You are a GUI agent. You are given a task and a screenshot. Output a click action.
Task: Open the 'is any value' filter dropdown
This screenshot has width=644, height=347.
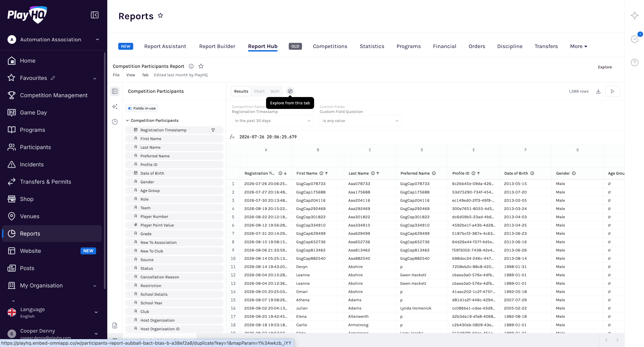pos(360,121)
